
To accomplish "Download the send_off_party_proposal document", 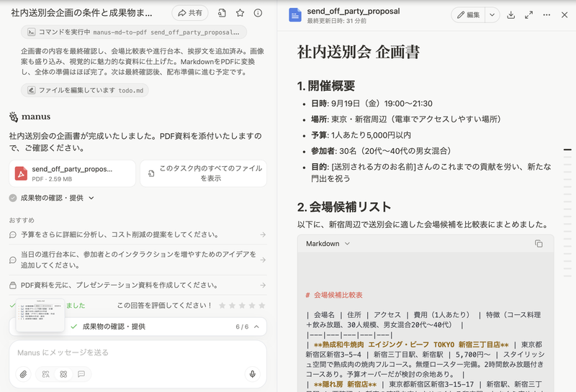I will click(x=510, y=15).
